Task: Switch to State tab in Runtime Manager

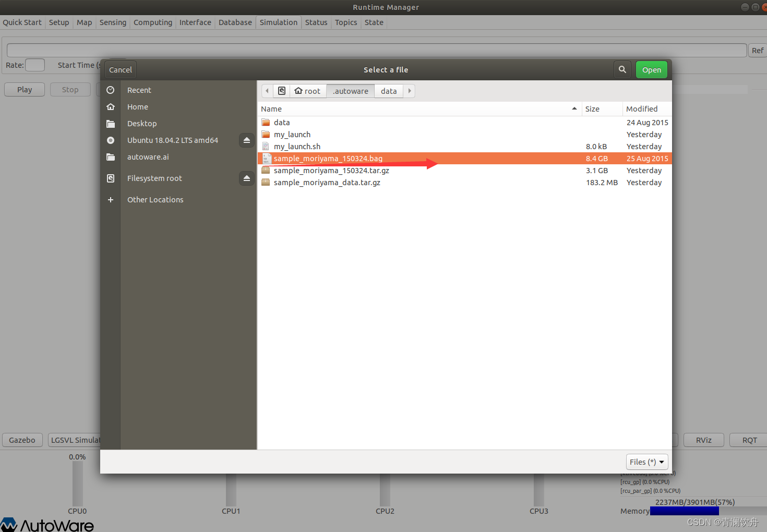Action: pyautogui.click(x=374, y=22)
